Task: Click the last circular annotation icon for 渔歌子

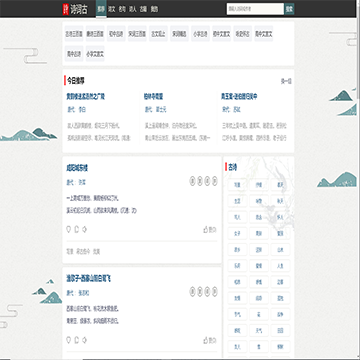Action: (215, 292)
